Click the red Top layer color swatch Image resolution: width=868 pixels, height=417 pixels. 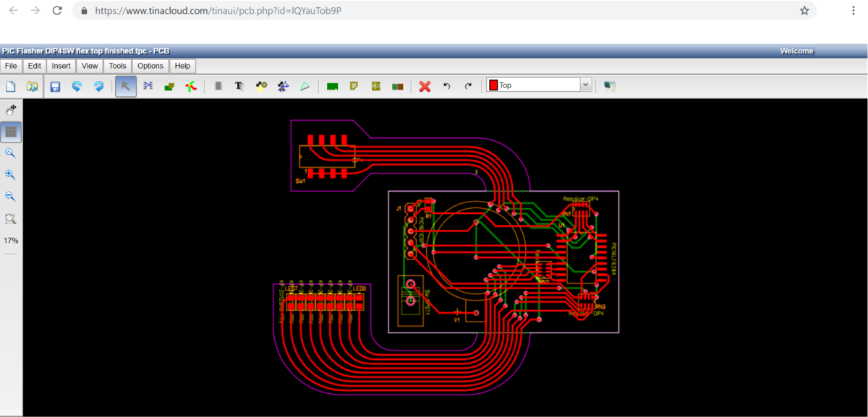(x=493, y=85)
